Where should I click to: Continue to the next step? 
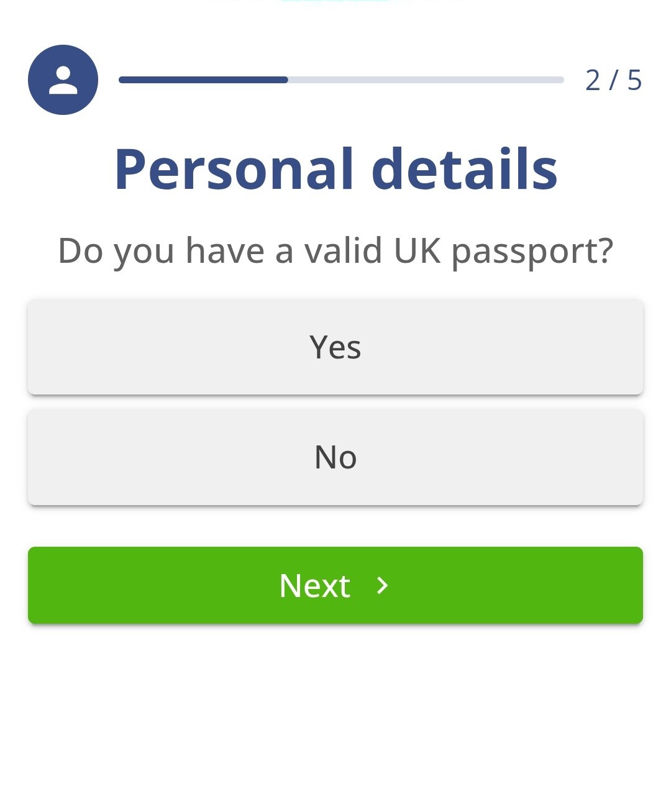(x=335, y=585)
